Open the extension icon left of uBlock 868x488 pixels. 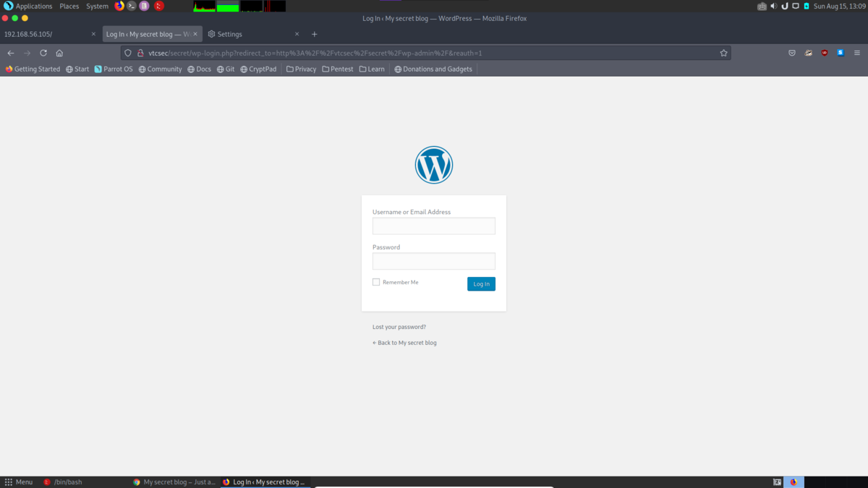point(809,53)
